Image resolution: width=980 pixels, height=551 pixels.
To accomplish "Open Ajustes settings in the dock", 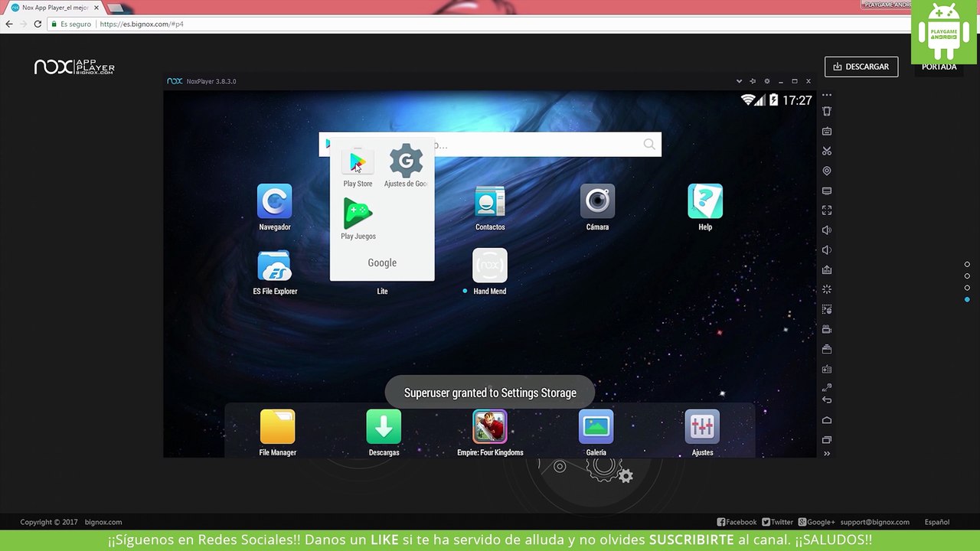I will [702, 433].
